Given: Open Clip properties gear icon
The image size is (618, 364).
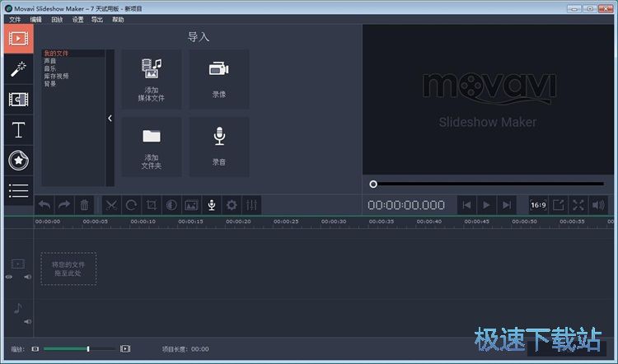Looking at the screenshot, I should pos(232,205).
